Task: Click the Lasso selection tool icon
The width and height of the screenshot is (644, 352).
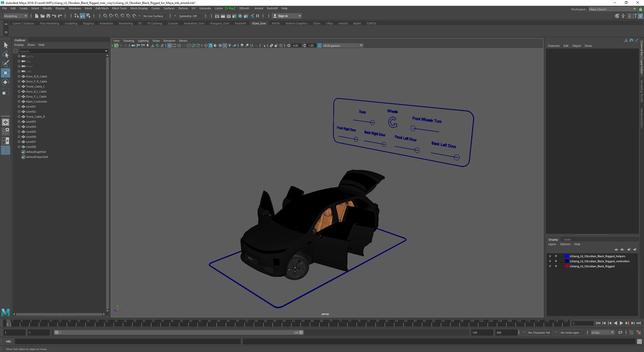Action: click(x=6, y=54)
